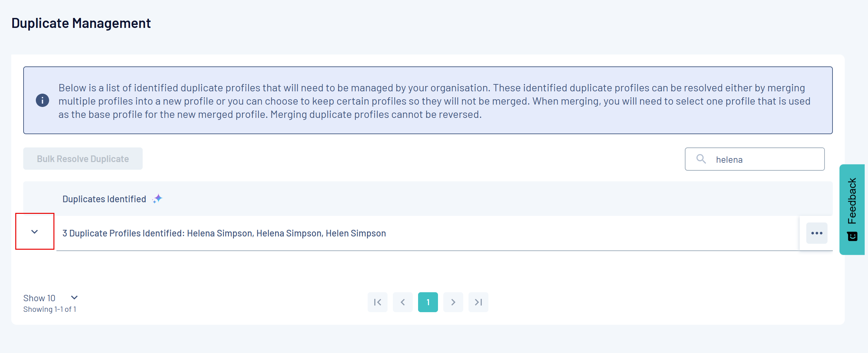
Task: Click the AI sparkle icon beside Duplicates Identified
Action: click(x=157, y=199)
